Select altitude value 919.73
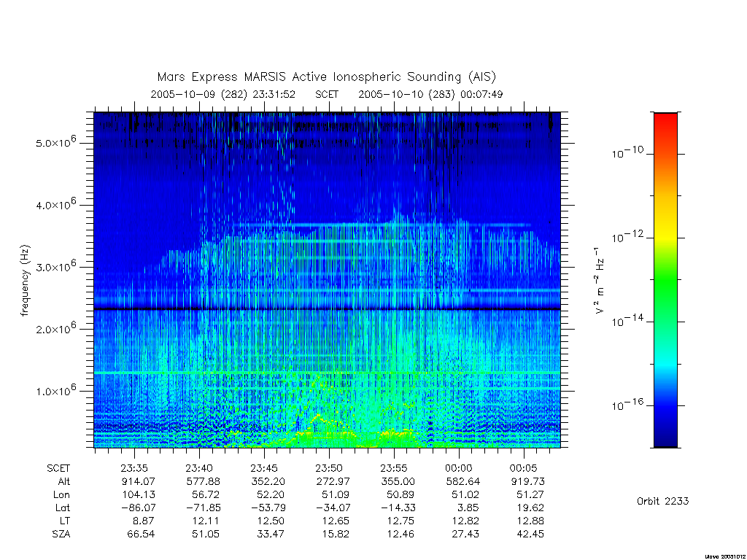747x560 pixels. click(x=528, y=481)
